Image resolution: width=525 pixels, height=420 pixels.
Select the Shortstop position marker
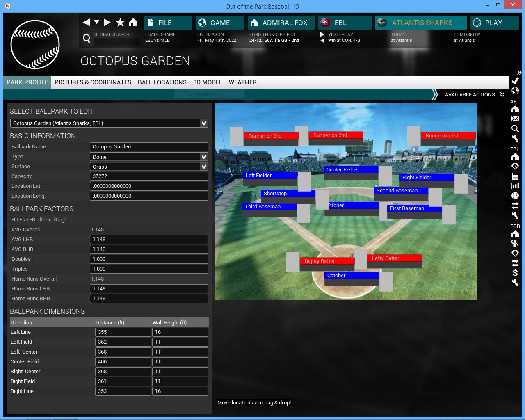coord(288,194)
